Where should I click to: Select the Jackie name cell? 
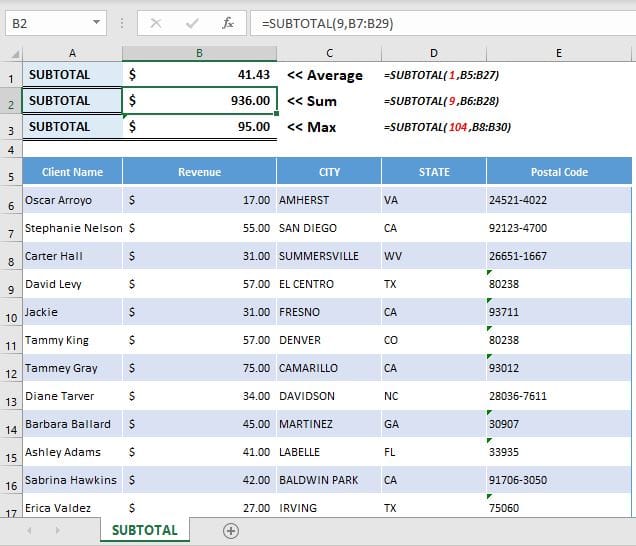[x=72, y=312]
